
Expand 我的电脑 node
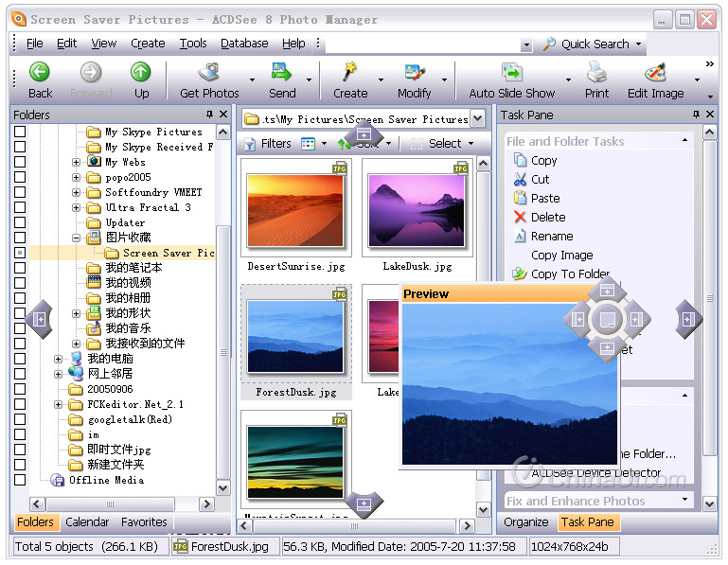coord(58,359)
